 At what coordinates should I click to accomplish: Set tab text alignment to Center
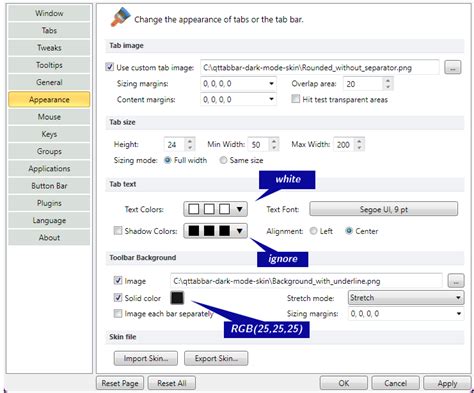coord(349,231)
